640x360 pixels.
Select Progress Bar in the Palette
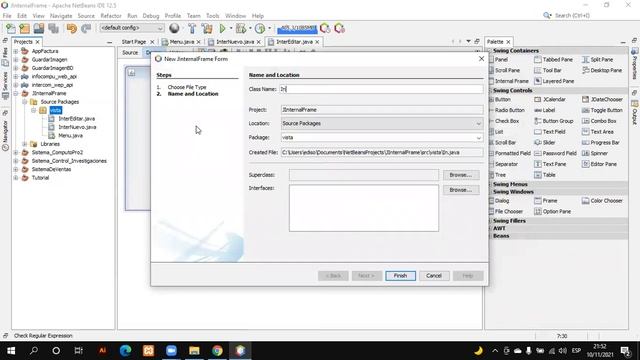pos(600,142)
